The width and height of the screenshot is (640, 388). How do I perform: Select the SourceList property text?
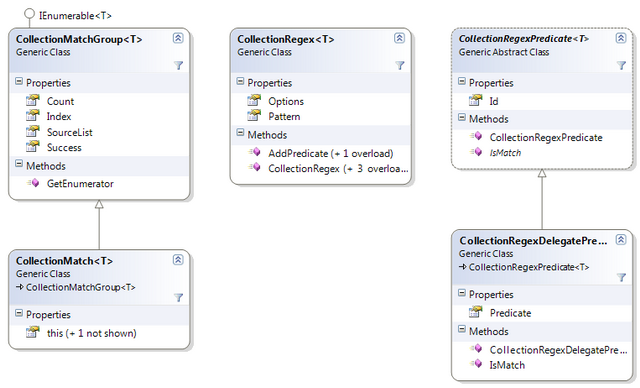click(x=70, y=132)
